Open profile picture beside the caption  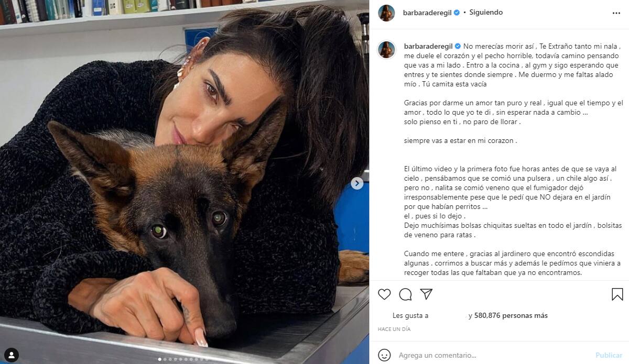coord(386,50)
